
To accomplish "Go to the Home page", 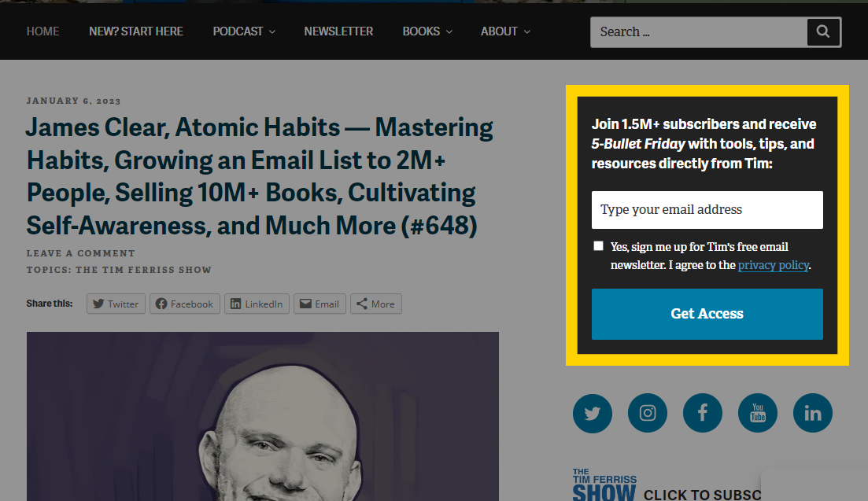I will (x=42, y=31).
